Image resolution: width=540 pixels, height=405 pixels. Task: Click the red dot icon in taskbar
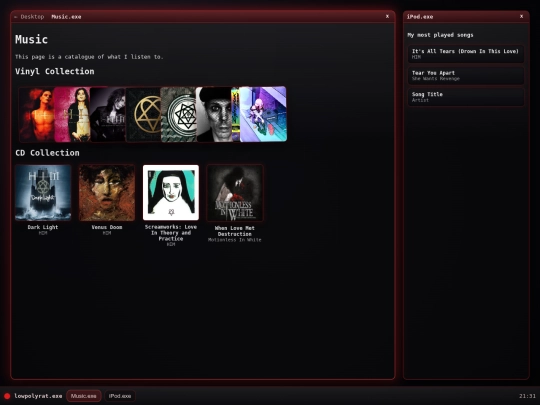(x=7, y=396)
